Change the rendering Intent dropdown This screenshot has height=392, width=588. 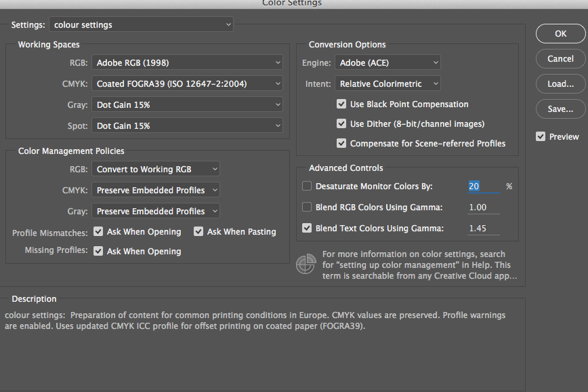pos(387,84)
